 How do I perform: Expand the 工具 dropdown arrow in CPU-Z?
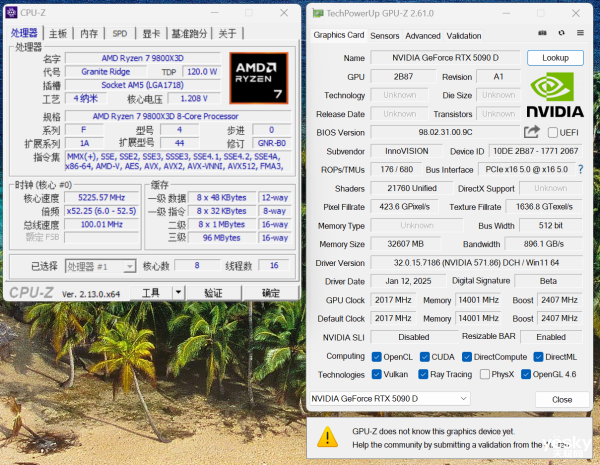(178, 293)
